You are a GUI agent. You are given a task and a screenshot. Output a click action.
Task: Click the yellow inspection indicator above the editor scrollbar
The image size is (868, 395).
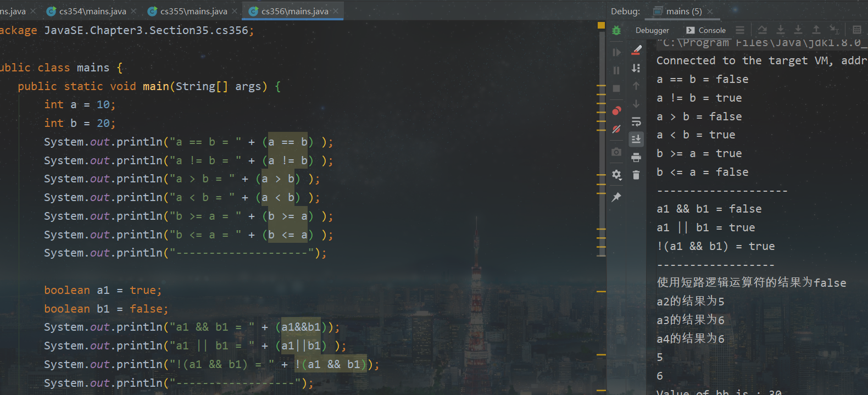coord(601,25)
